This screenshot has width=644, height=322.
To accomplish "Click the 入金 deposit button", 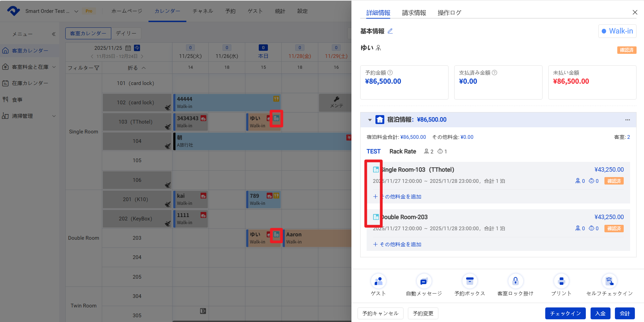I will pyautogui.click(x=600, y=314).
